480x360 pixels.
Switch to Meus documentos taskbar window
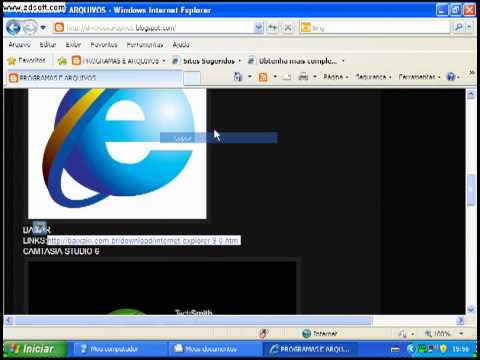tap(215, 349)
